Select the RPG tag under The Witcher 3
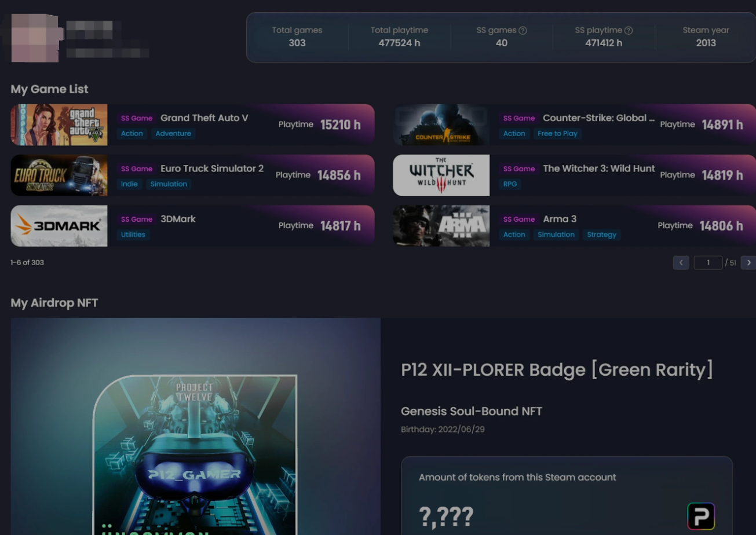Image resolution: width=756 pixels, height=535 pixels. pyautogui.click(x=510, y=184)
